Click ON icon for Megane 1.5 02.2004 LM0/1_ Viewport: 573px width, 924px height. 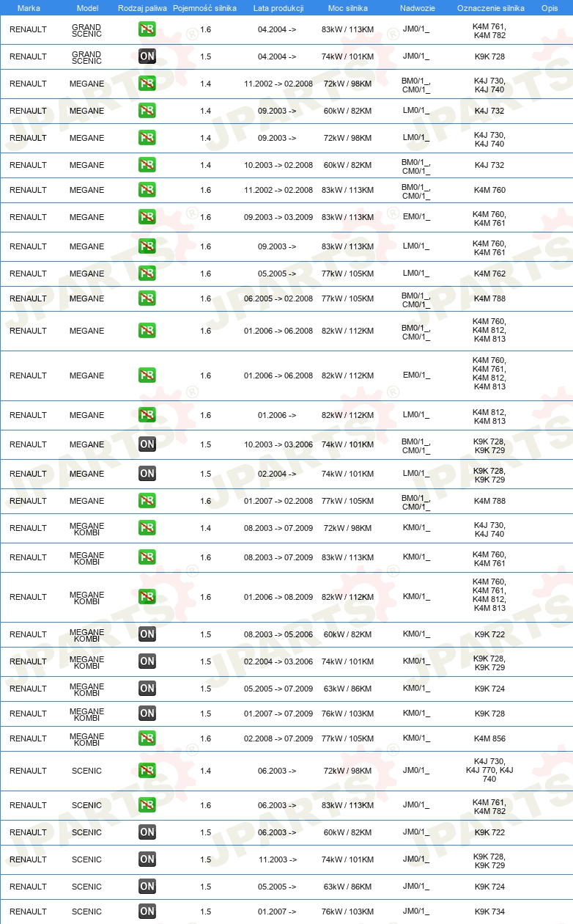click(147, 474)
